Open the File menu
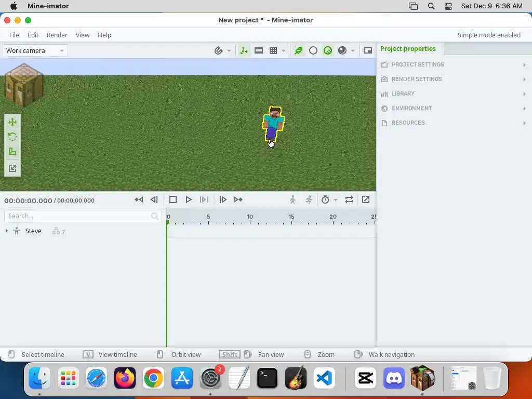The height and width of the screenshot is (399, 532). [14, 35]
